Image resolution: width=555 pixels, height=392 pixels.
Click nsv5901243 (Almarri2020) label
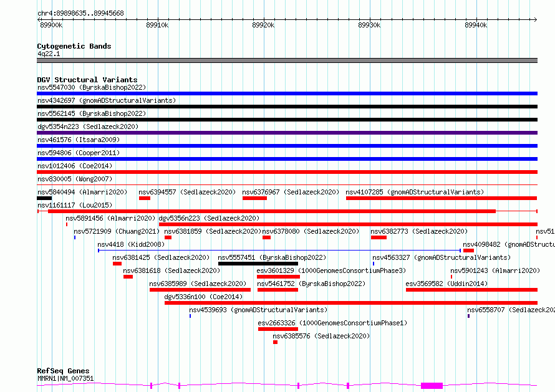(495, 270)
